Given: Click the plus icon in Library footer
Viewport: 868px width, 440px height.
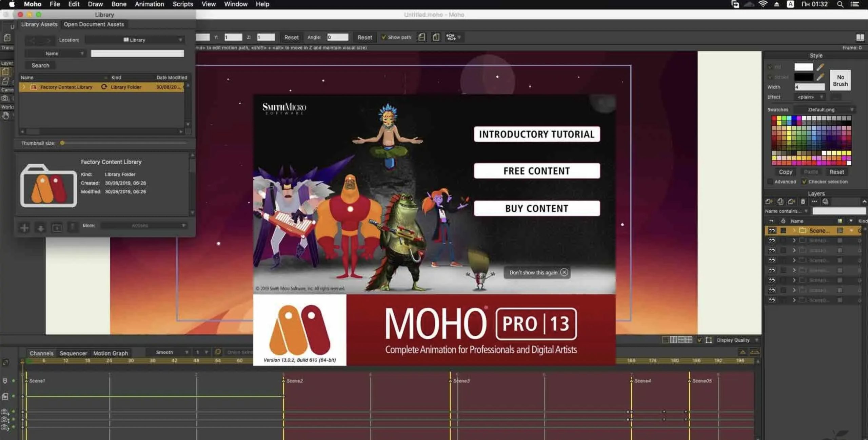Looking at the screenshot, I should pyautogui.click(x=24, y=228).
